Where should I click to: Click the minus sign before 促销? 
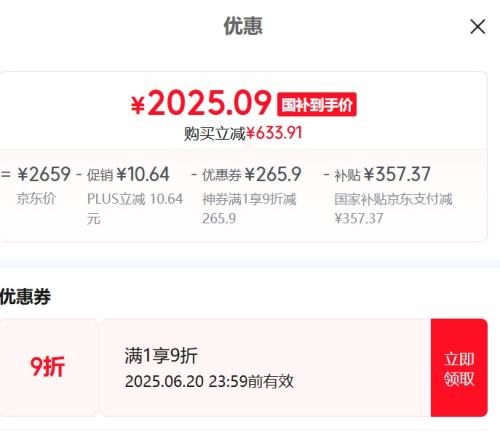tap(79, 174)
